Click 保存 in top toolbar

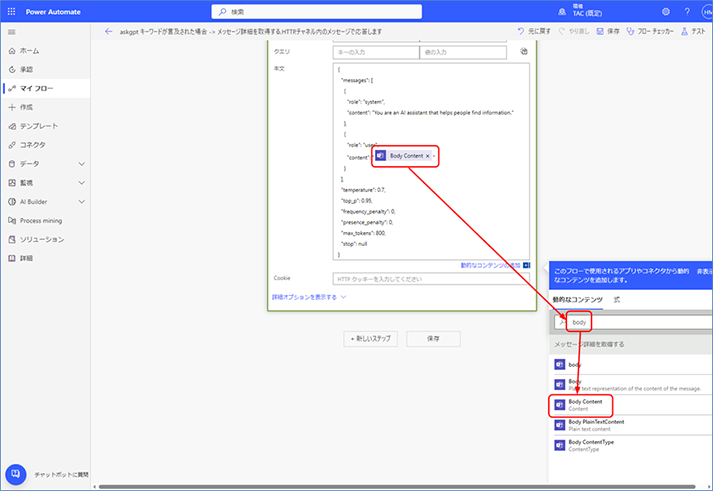[608, 31]
